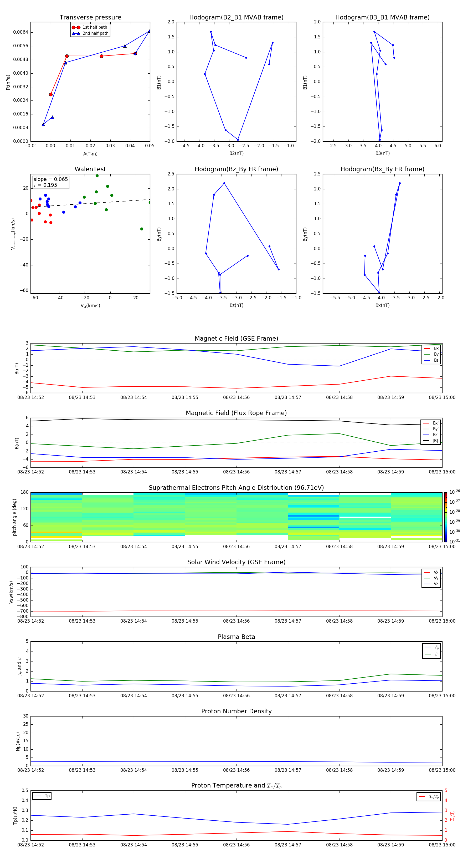
Task: Click the 'βp and β' y-axis label
Action: pyautogui.click(x=19, y=666)
